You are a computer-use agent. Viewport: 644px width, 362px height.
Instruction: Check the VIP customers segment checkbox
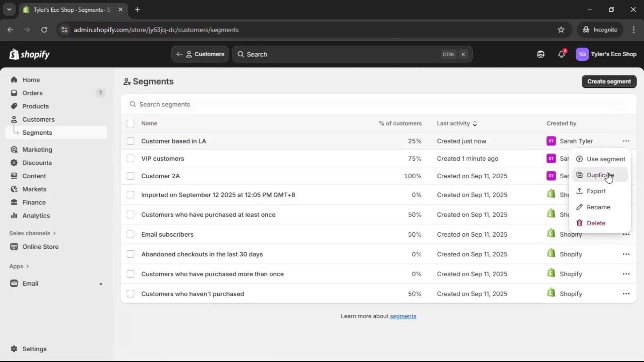(x=130, y=158)
